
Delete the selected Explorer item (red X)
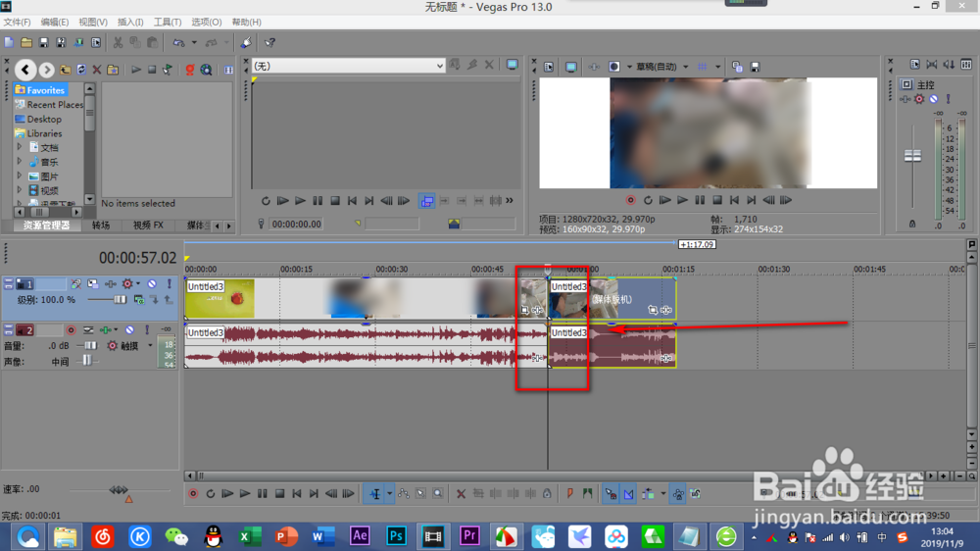pos(97,70)
